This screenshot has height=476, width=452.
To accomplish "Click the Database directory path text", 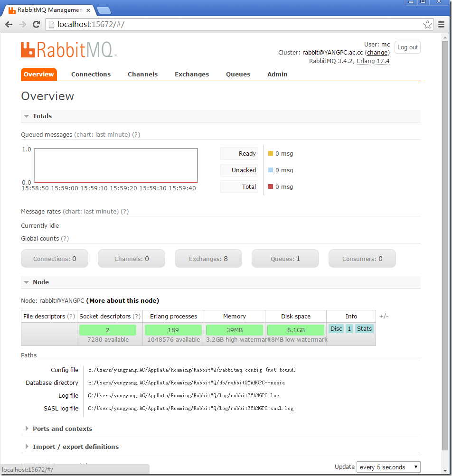I will click(x=187, y=383).
